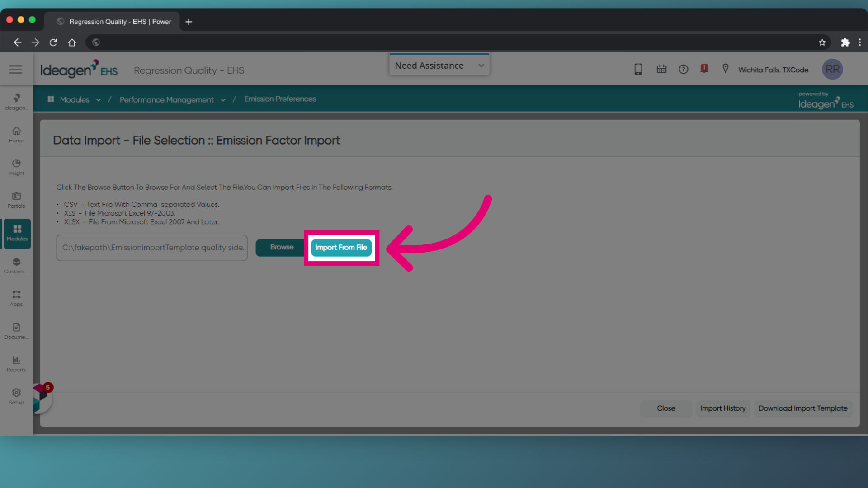Click the 'powered by Ideagen EHS' logo
Viewport: 868px width, 488px height.
pos(826,101)
